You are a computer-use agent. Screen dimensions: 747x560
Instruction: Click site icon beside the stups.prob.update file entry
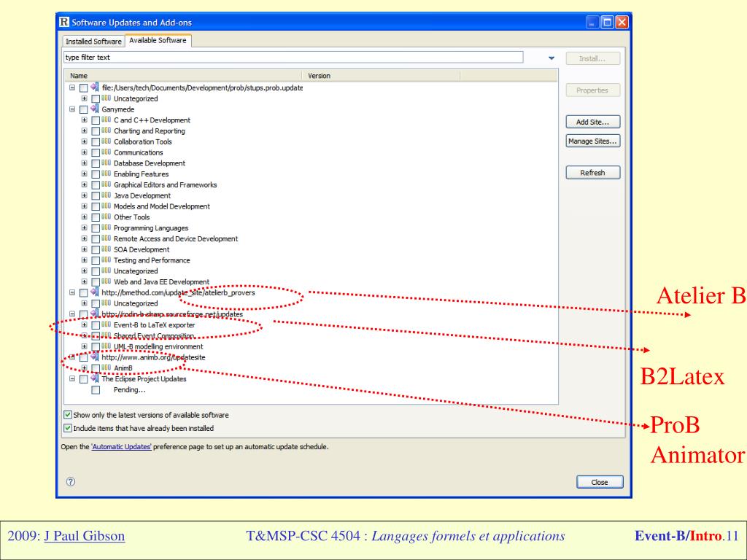point(94,87)
